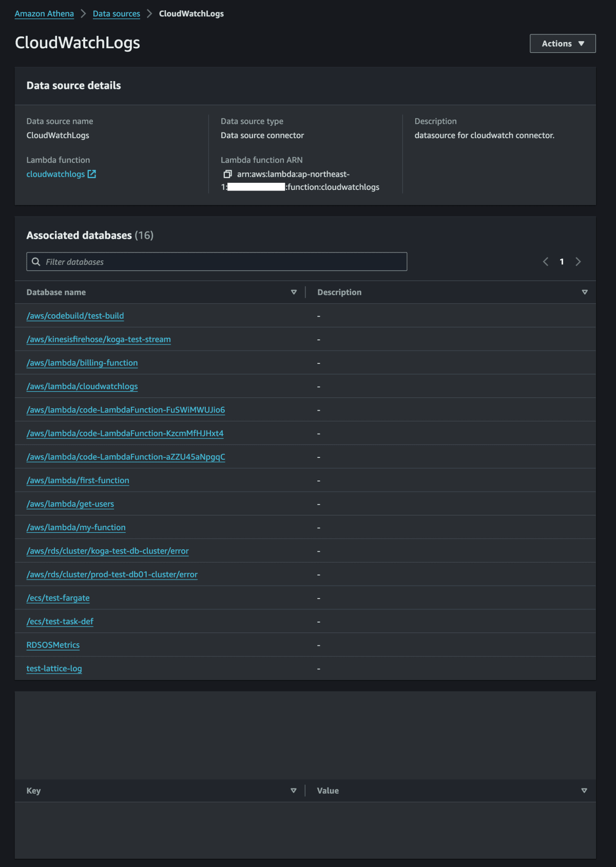Click the Key column header
Screen dimensions: 616x867
tap(33, 791)
